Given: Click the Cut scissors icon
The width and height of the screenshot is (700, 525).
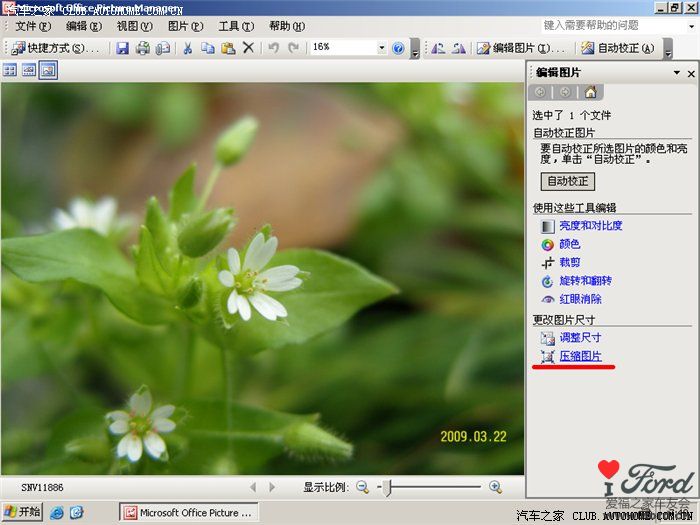Looking at the screenshot, I should coord(188,48).
